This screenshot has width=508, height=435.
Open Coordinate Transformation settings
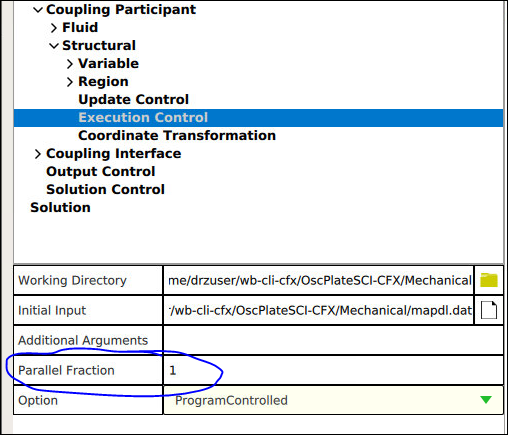click(x=177, y=135)
